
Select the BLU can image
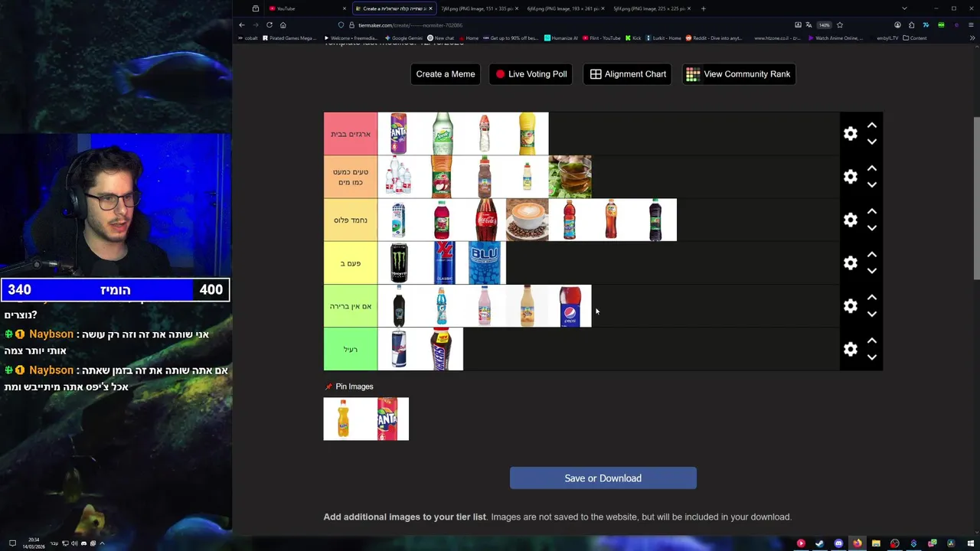(x=485, y=263)
